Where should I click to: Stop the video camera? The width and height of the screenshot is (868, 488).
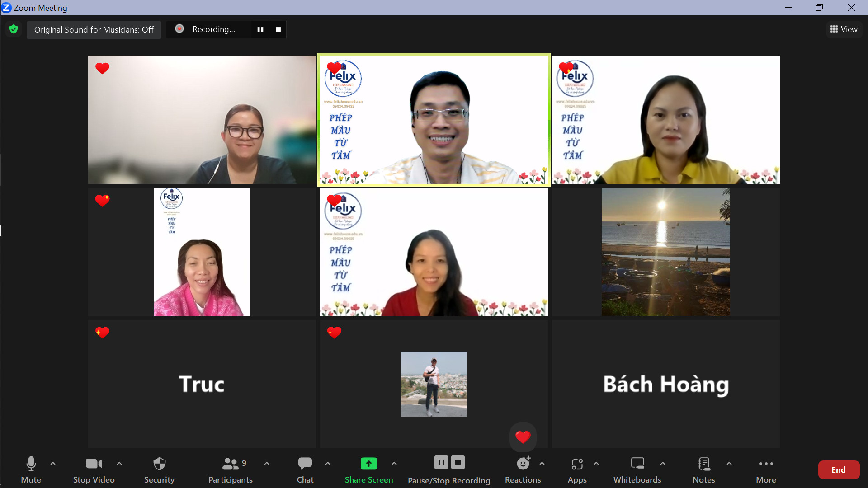click(x=94, y=470)
